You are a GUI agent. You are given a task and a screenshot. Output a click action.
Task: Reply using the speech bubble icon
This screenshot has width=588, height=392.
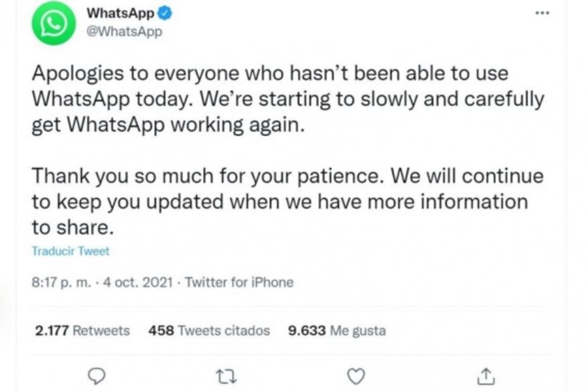click(x=95, y=377)
